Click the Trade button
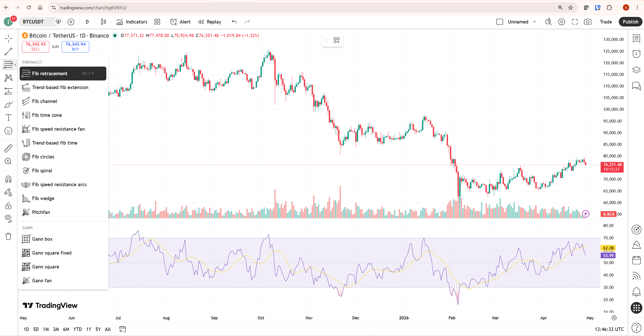The width and height of the screenshot is (644, 336). 606,22
